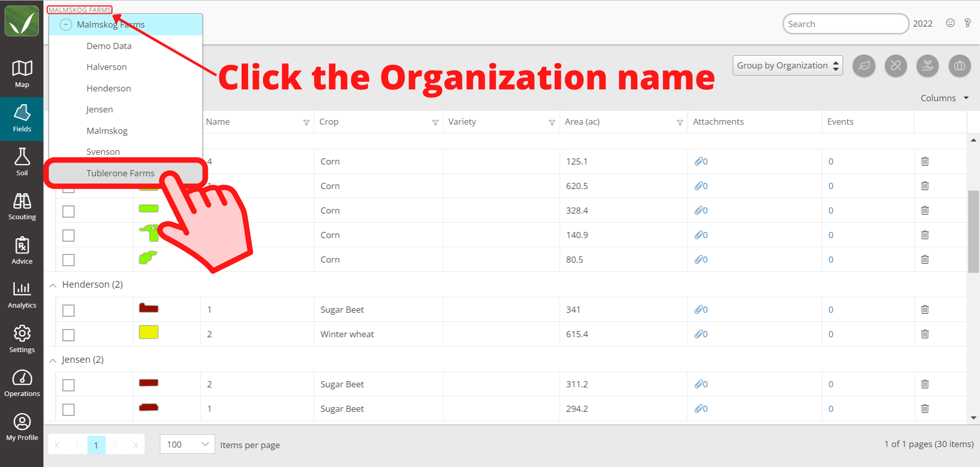Sort by the Attachments column header
The image size is (980, 467).
[x=718, y=122]
